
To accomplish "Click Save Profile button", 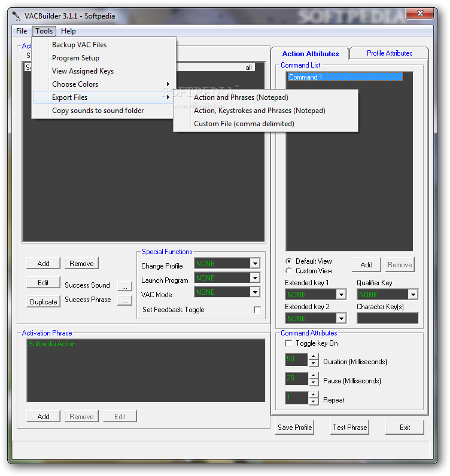I will tap(295, 428).
